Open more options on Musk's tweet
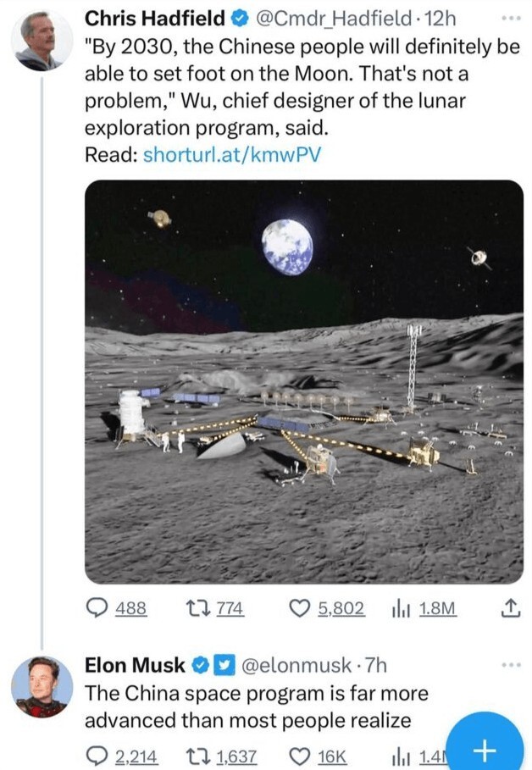This screenshot has height=770, width=532. 510,665
